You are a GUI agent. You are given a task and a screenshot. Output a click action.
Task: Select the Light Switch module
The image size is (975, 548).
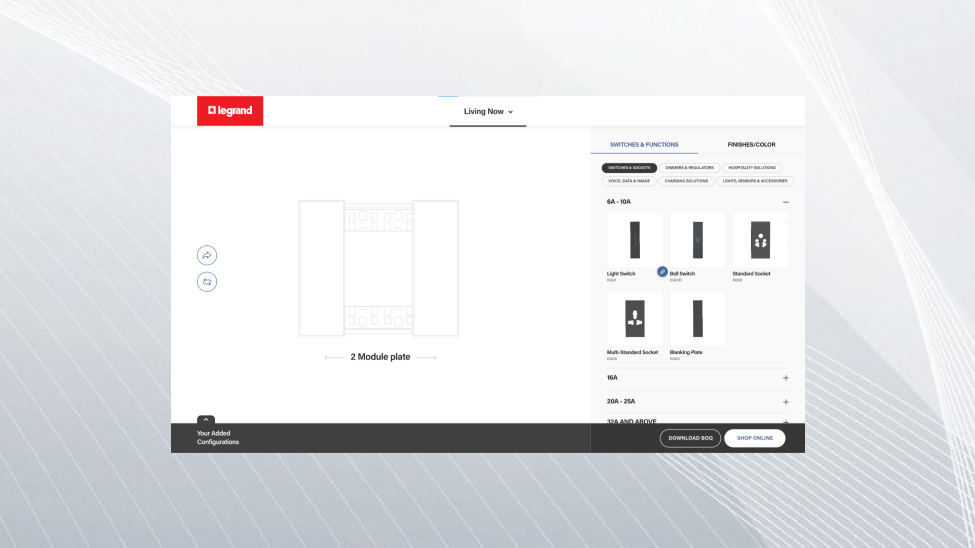(634, 240)
